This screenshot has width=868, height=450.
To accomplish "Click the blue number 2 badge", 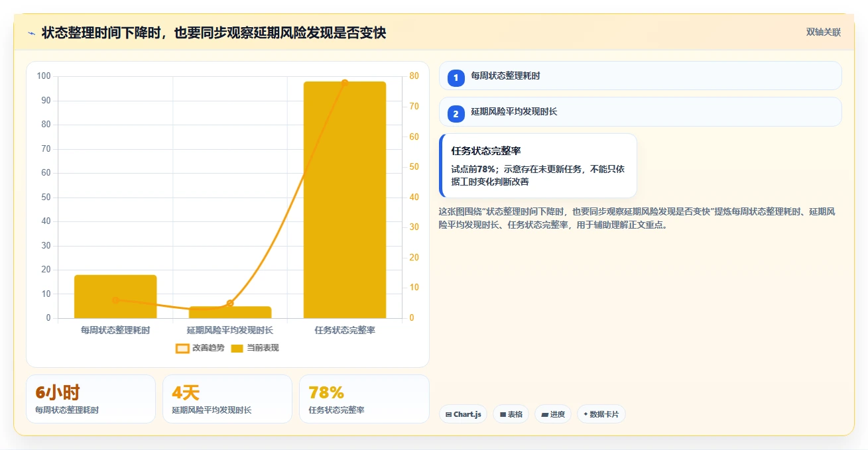I will pyautogui.click(x=456, y=114).
